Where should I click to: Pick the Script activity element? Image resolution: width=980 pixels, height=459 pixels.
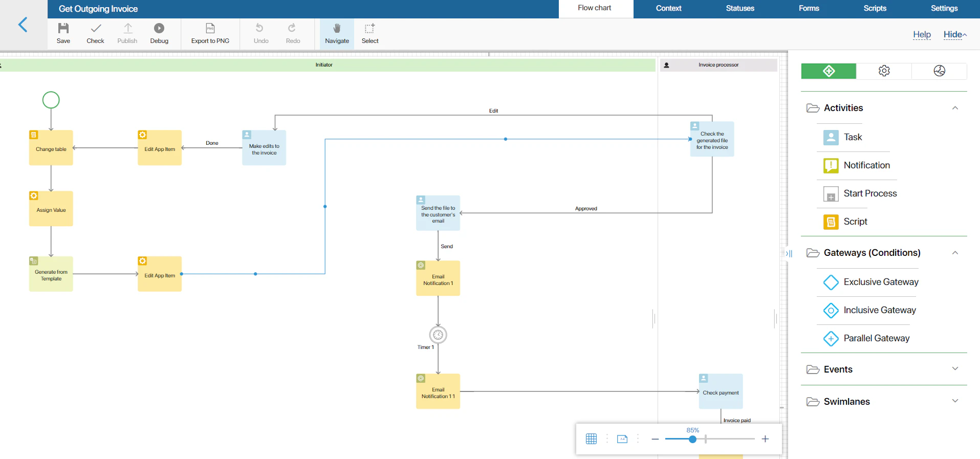click(845, 222)
